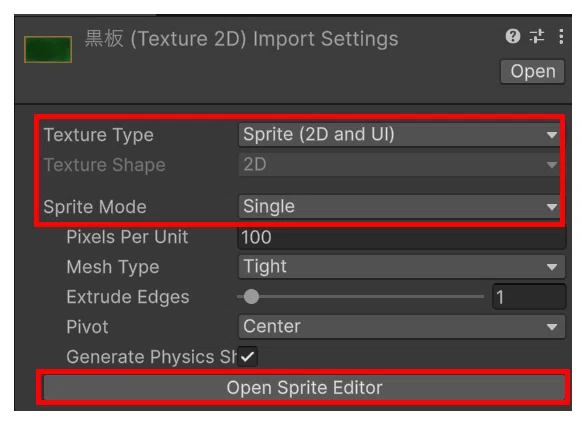Click the Sprite Mode dropdown arrow

552,207
